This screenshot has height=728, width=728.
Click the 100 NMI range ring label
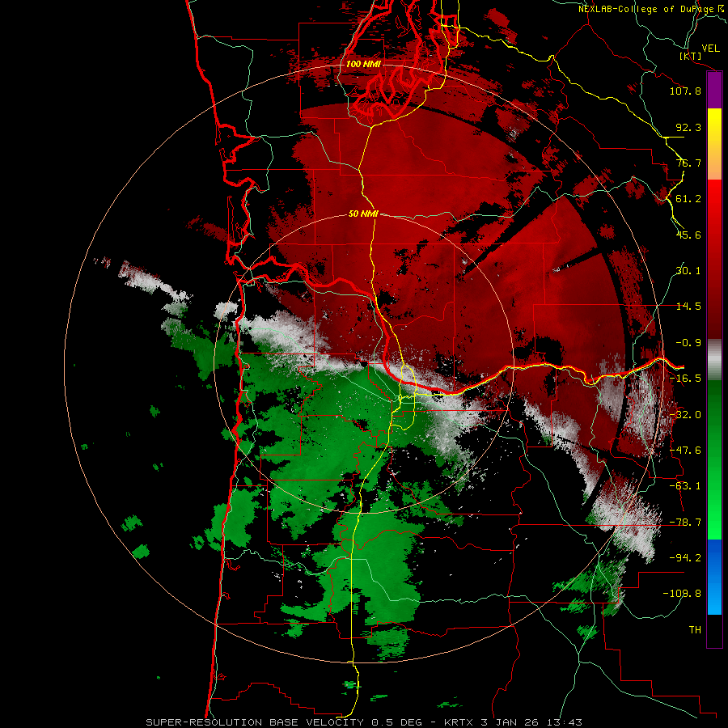coord(363,64)
